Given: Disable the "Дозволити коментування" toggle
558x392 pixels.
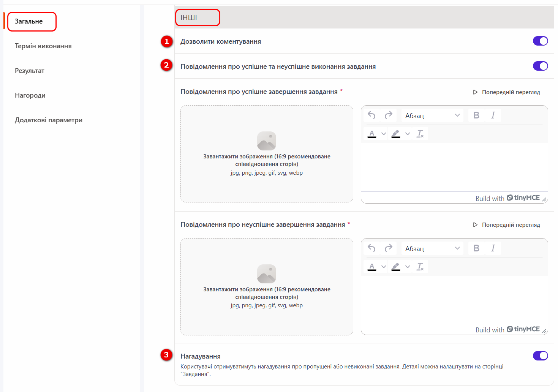Looking at the screenshot, I should coord(540,41).
